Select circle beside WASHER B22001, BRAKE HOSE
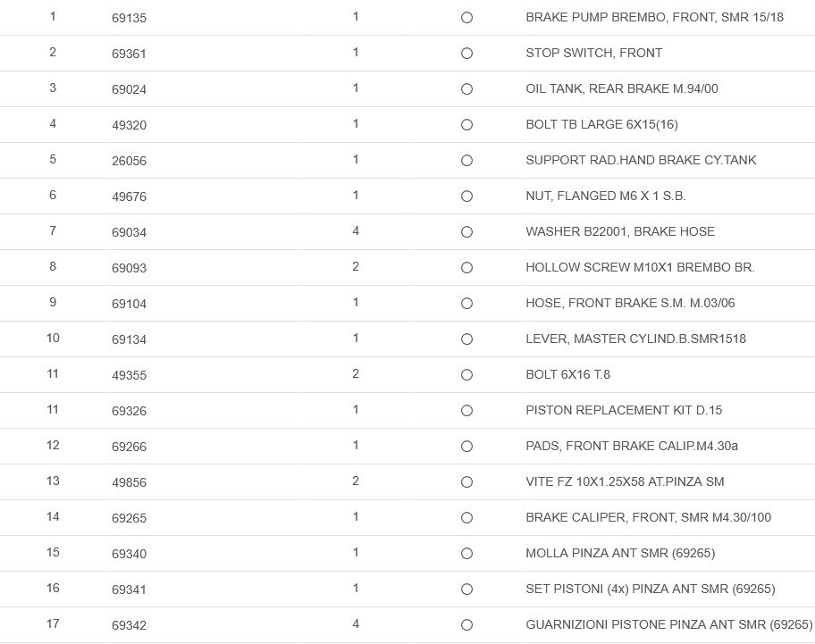This screenshot has width=815, height=644. (x=466, y=232)
